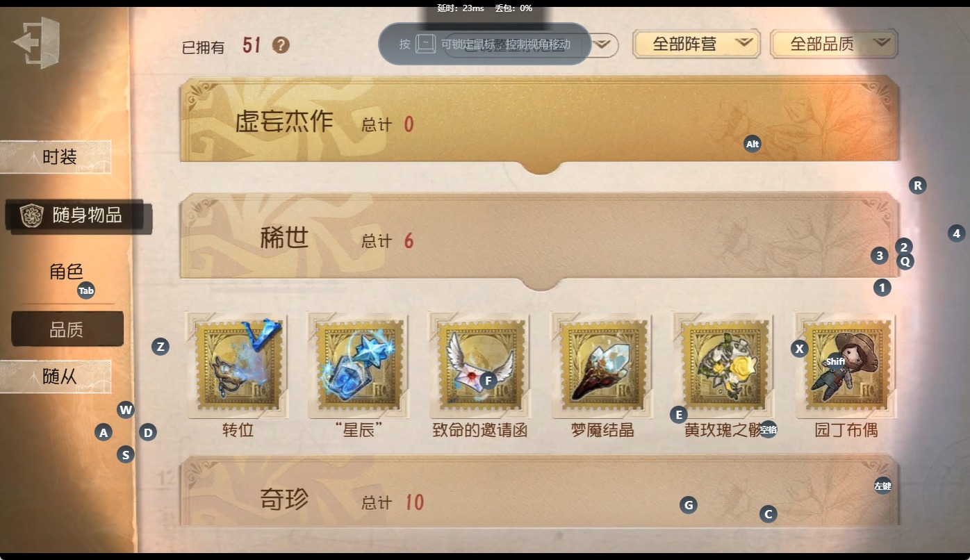The height and width of the screenshot is (560, 970).
Task: Click the lock-mouse key hint icon
Action: 425,44
